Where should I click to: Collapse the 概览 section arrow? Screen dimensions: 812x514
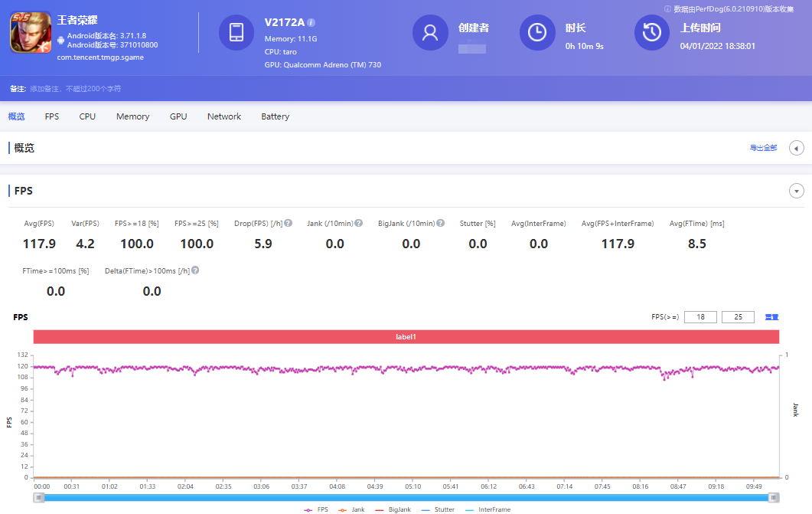pyautogui.click(x=796, y=148)
